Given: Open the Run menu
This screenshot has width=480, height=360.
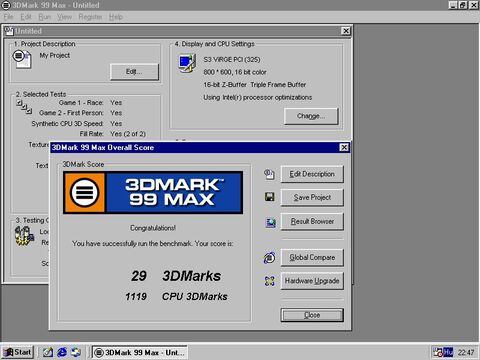Looking at the screenshot, I should pyautogui.click(x=45, y=17).
